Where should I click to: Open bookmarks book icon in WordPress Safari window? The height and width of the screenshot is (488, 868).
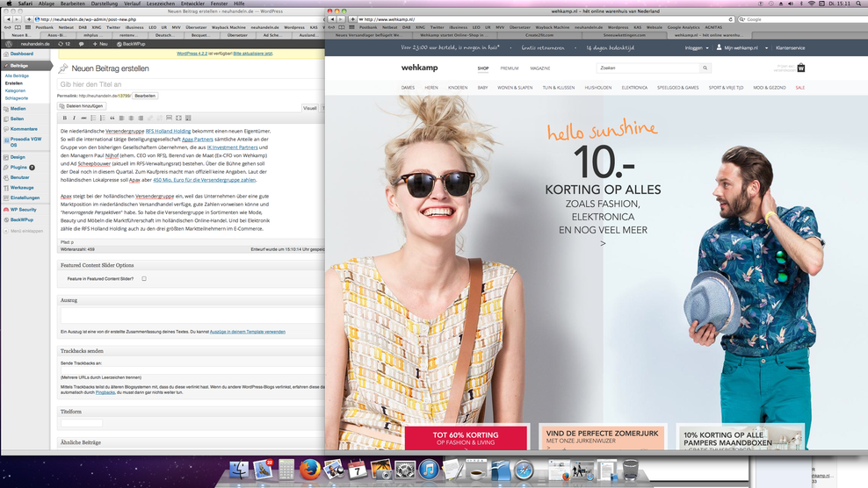18,27
